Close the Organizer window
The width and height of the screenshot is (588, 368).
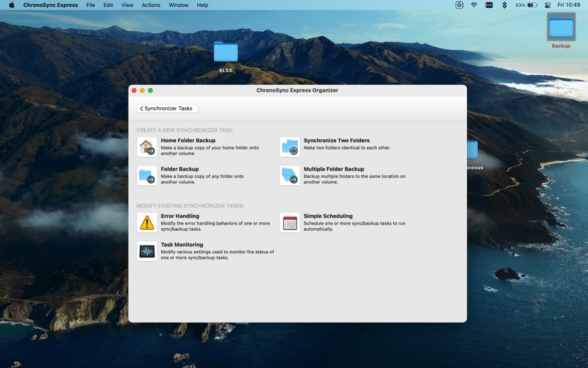pos(134,91)
